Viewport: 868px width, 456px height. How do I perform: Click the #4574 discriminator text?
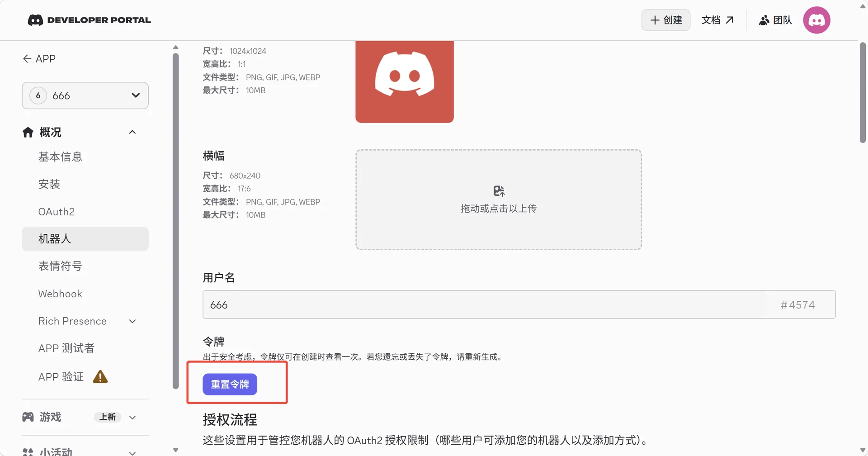tap(797, 305)
